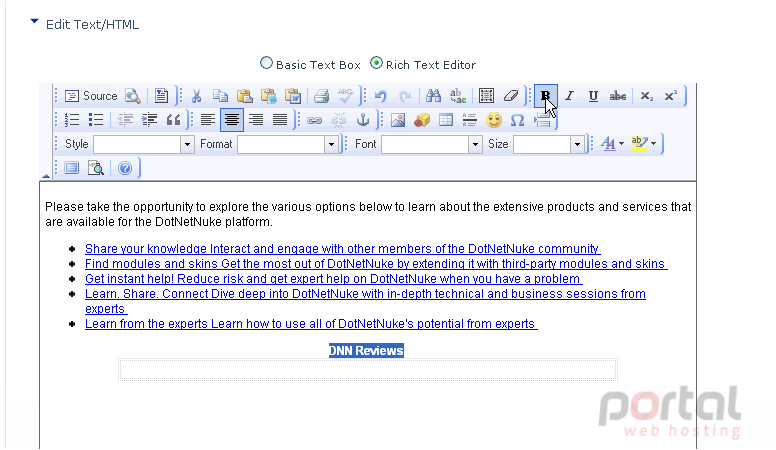Insert a numbered list
The height and width of the screenshot is (450, 776).
point(72,120)
